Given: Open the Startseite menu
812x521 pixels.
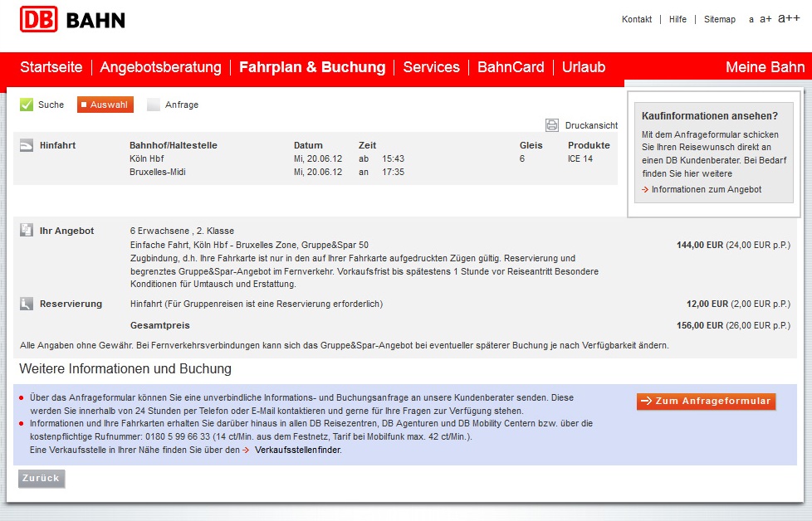Looking at the screenshot, I should pos(51,67).
